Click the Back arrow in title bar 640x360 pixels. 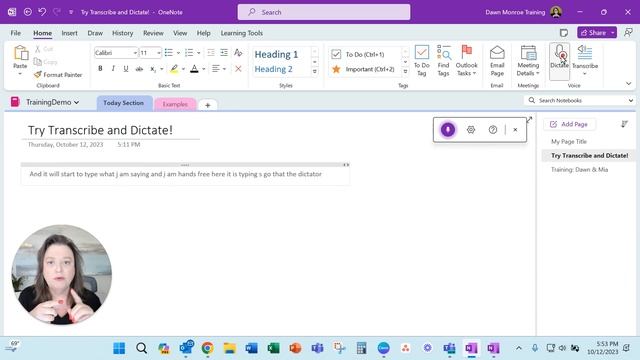pyautogui.click(x=28, y=12)
